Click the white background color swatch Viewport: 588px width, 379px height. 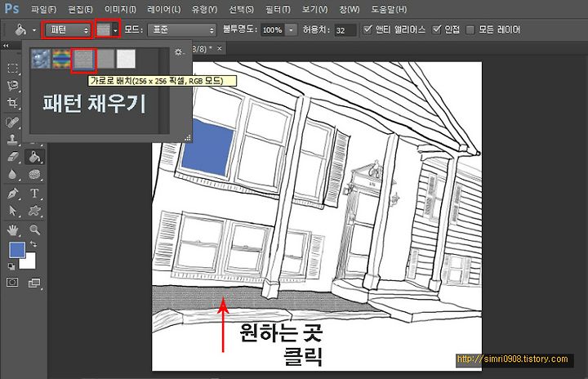[x=29, y=263]
